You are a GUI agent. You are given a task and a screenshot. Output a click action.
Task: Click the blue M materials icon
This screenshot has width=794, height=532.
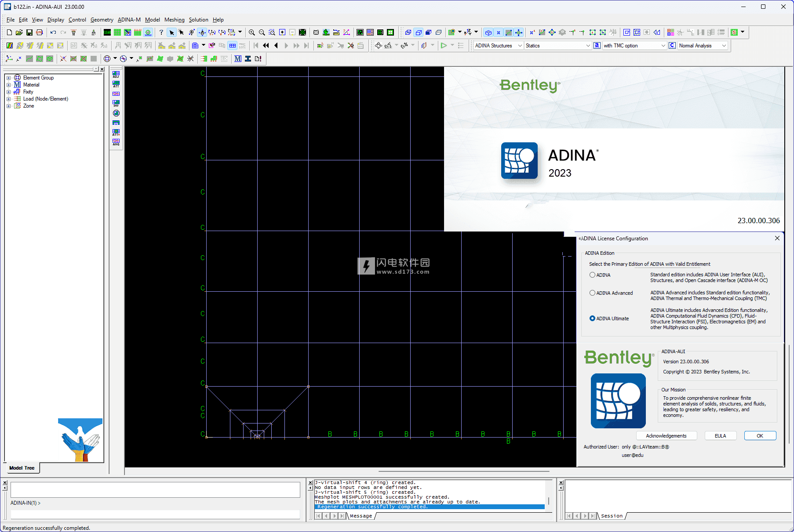click(238, 59)
